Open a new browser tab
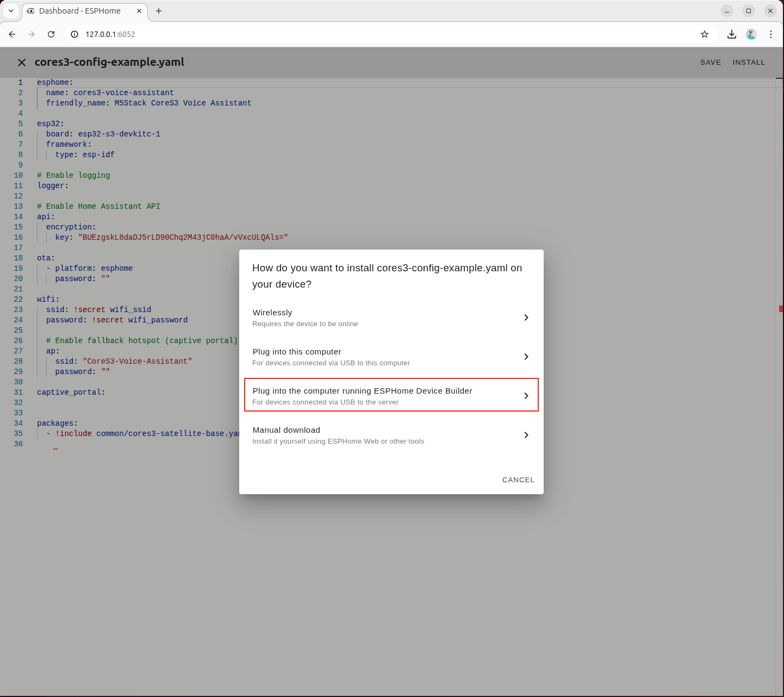This screenshot has width=784, height=697. [159, 11]
